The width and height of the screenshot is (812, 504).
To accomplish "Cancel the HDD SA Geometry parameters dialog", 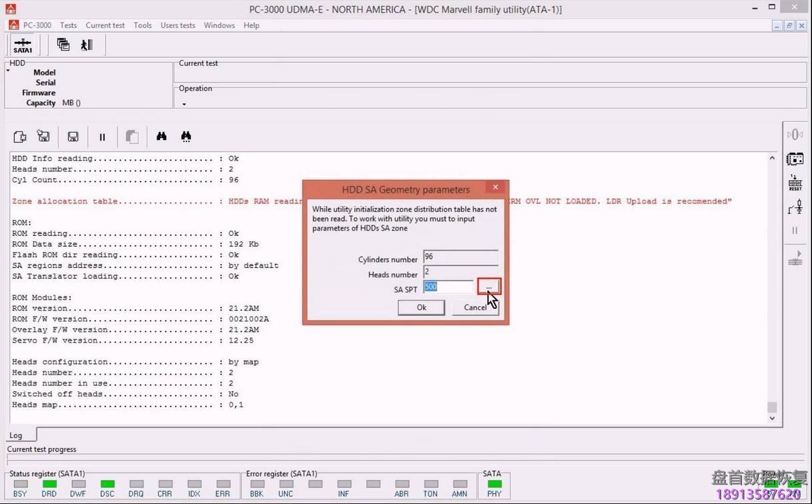I will [475, 307].
